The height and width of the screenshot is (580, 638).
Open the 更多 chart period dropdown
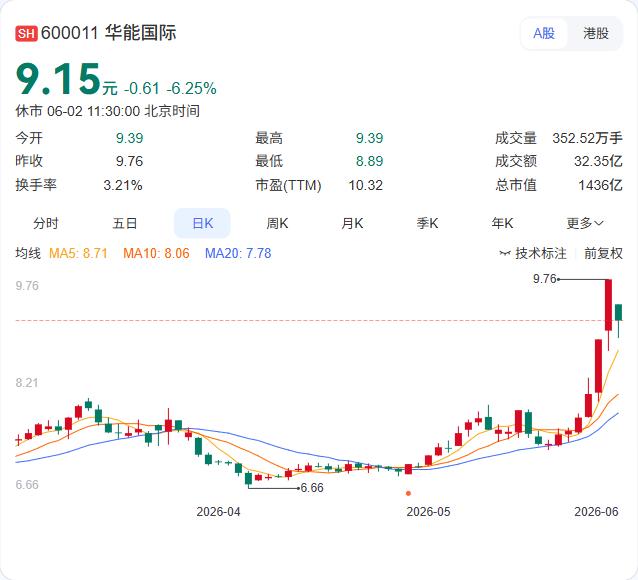coord(585,223)
